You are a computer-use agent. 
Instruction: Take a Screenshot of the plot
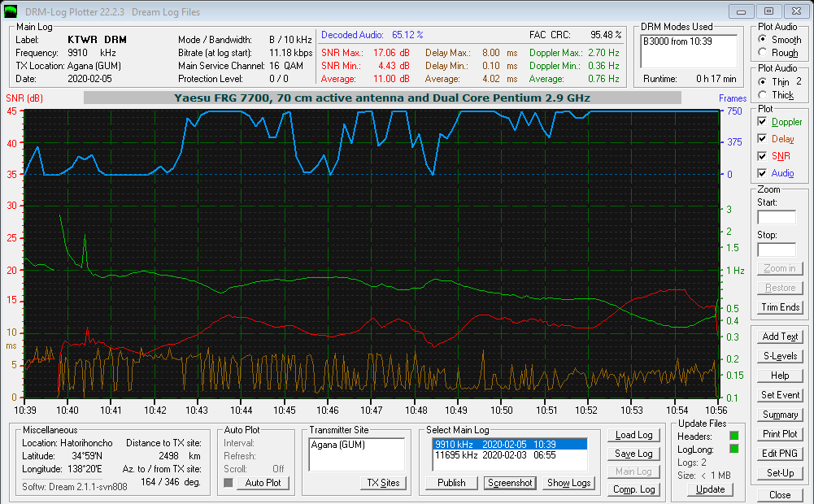pyautogui.click(x=510, y=483)
